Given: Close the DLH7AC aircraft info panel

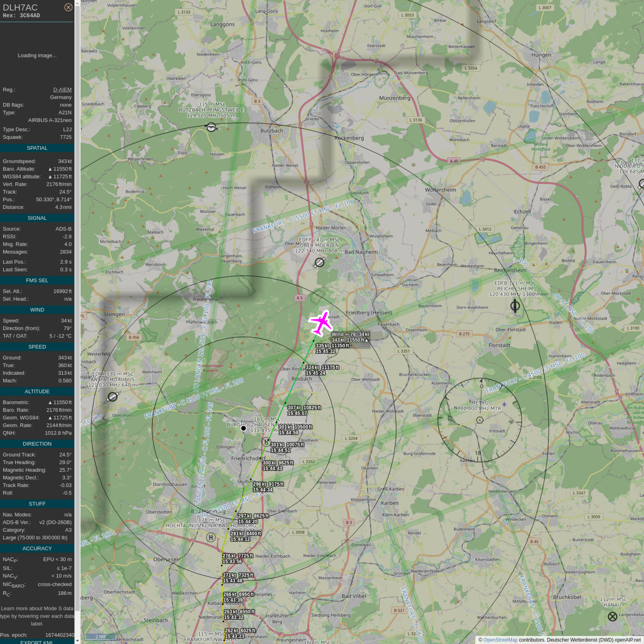Looking at the screenshot, I should coord(68,7).
